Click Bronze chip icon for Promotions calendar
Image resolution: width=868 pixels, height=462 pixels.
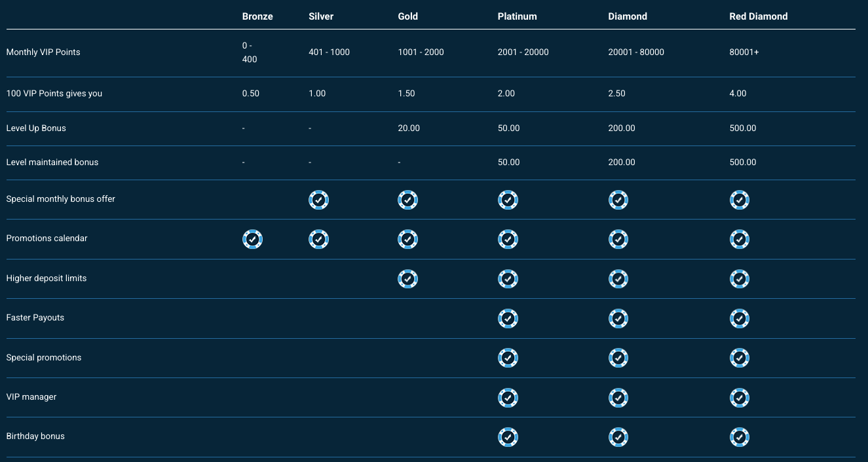click(252, 240)
